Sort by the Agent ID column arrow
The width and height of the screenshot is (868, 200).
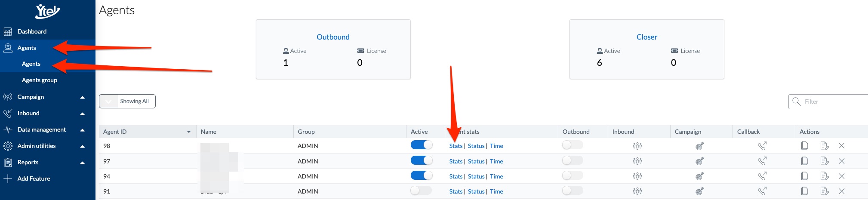coord(188,132)
